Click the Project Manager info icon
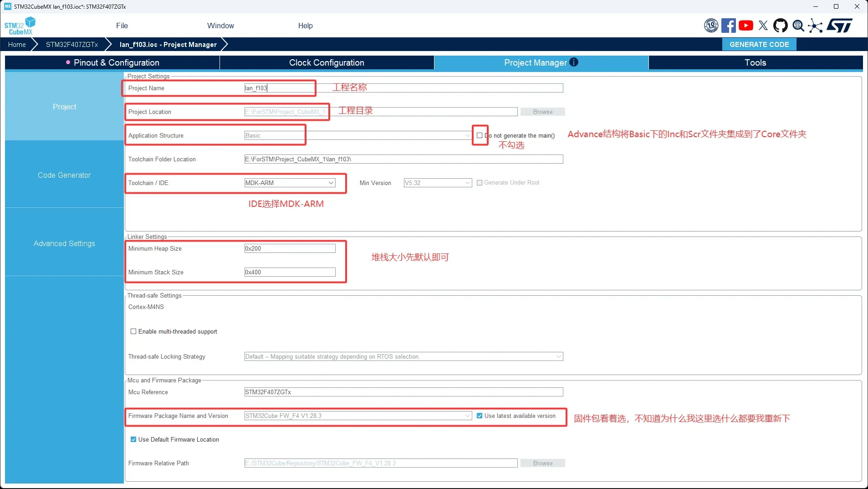868x489 pixels. point(574,62)
